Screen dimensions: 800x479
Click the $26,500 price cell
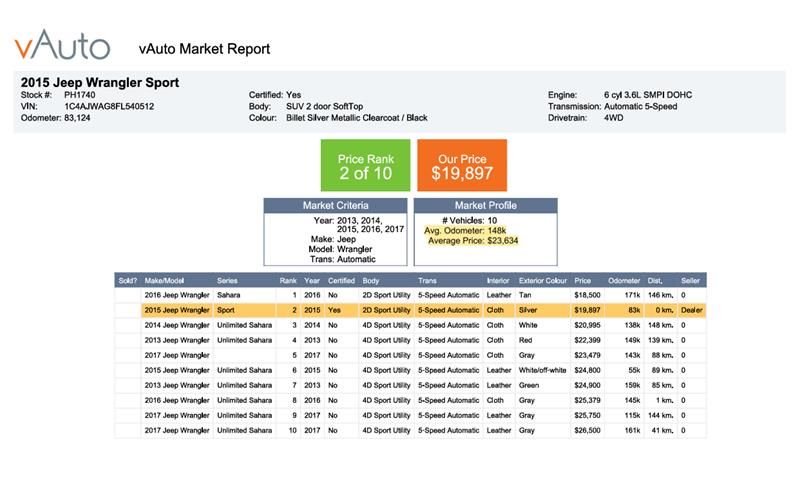[587, 430]
